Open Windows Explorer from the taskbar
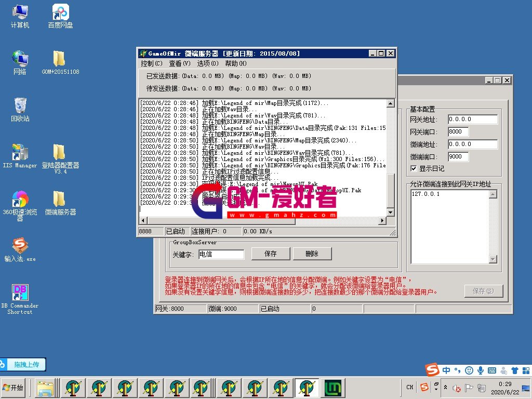This screenshot has height=399, width=532. tap(46, 388)
